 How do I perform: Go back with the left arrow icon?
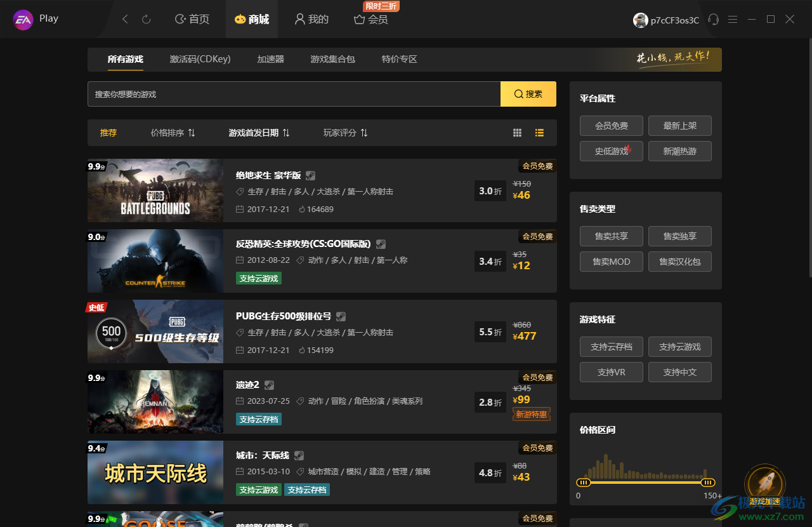pos(125,20)
